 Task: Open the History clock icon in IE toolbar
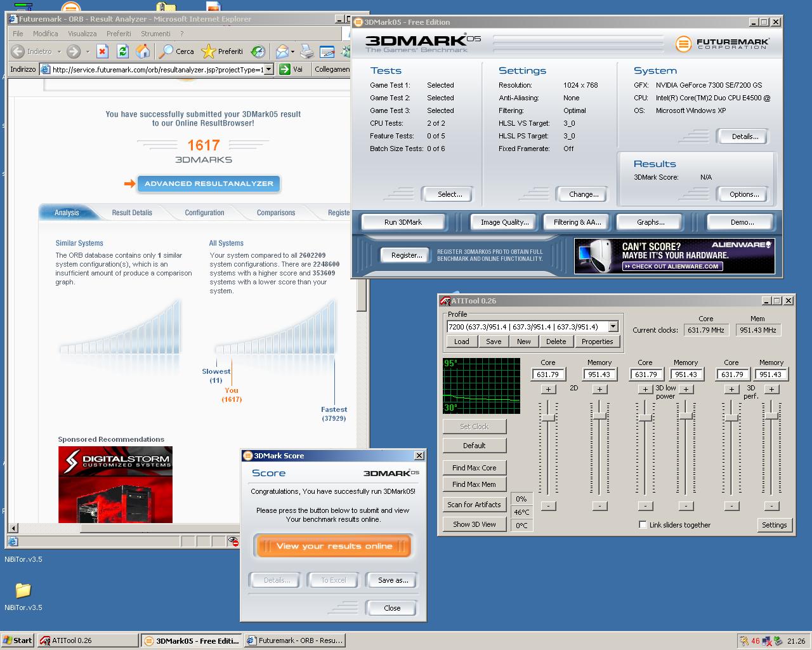[258, 51]
